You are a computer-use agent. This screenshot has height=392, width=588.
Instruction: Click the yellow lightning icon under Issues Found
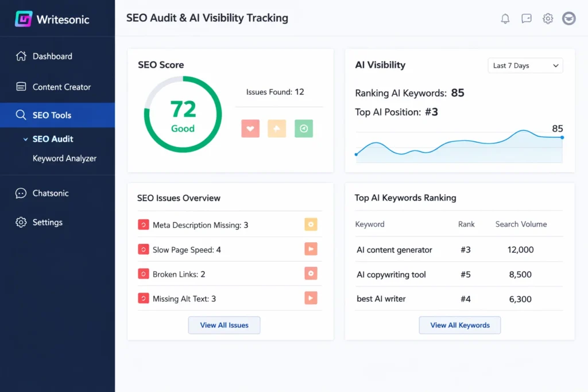tap(277, 128)
